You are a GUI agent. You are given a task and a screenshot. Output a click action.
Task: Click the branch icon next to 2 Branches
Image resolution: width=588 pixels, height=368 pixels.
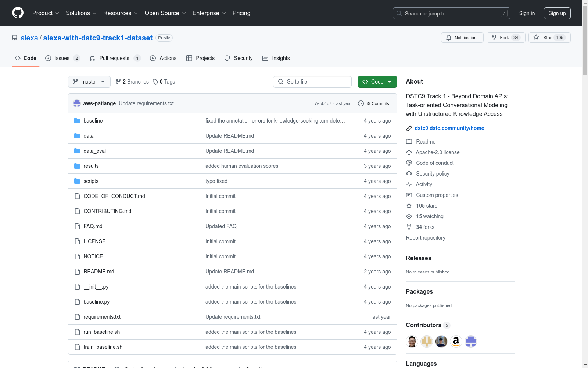(118, 82)
